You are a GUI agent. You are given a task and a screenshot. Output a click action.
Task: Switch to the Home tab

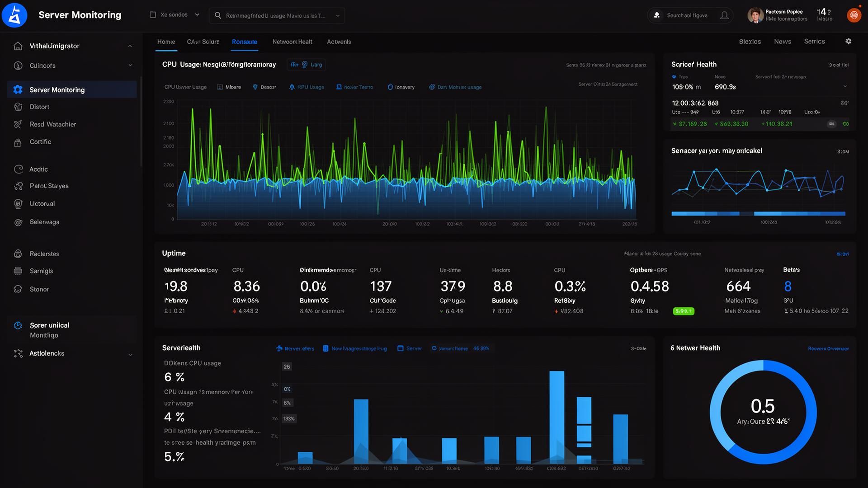point(166,42)
